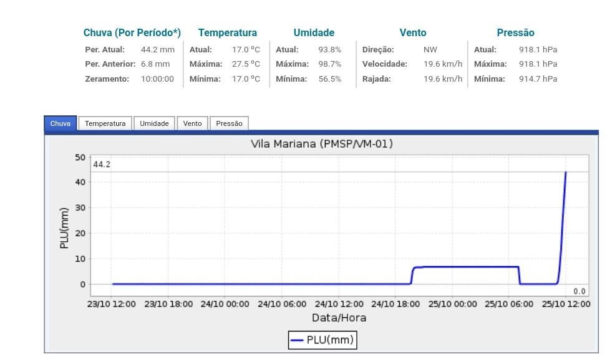Select the Chuva tab
The height and width of the screenshot is (364, 615).
60,123
